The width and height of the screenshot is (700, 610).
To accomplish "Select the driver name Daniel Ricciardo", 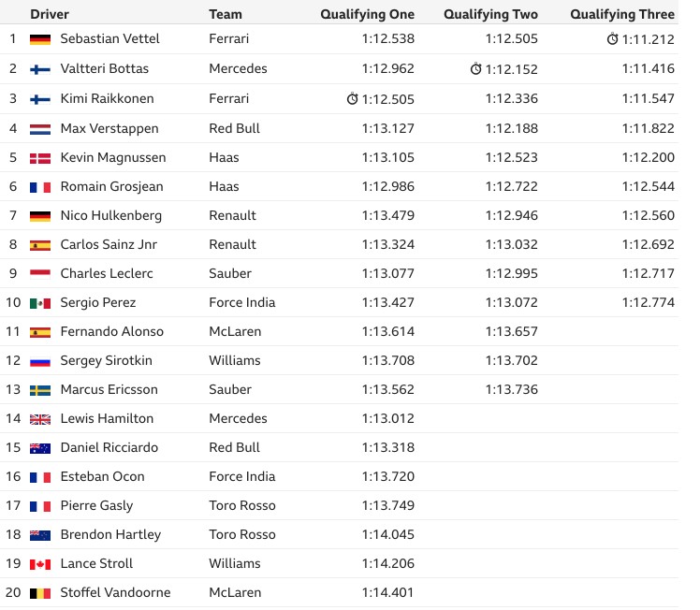I will tap(109, 447).
